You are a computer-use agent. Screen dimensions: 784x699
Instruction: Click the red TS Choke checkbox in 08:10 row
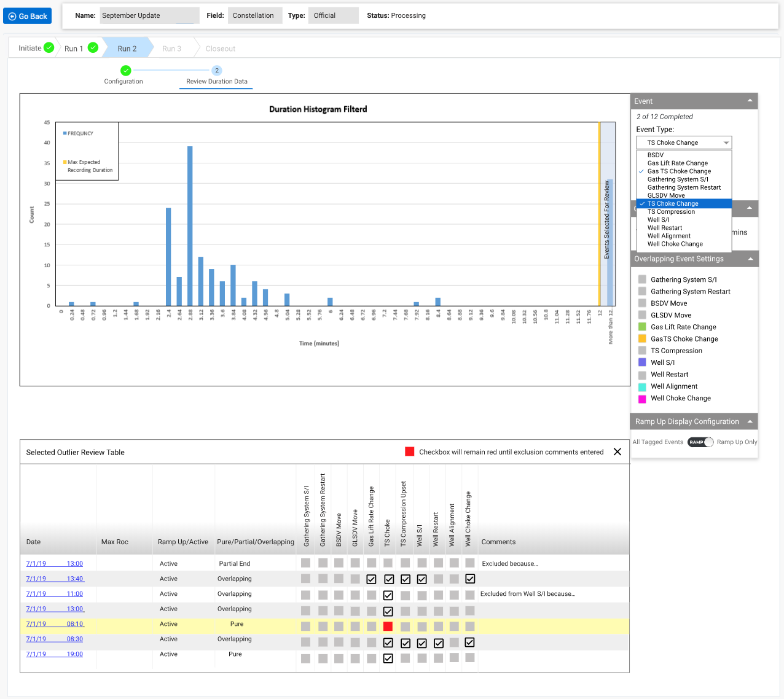[x=388, y=627]
